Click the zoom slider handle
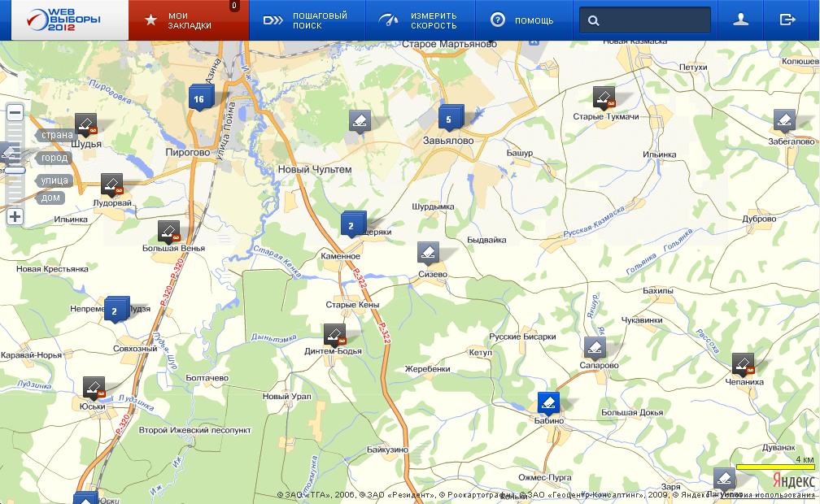 [15, 170]
